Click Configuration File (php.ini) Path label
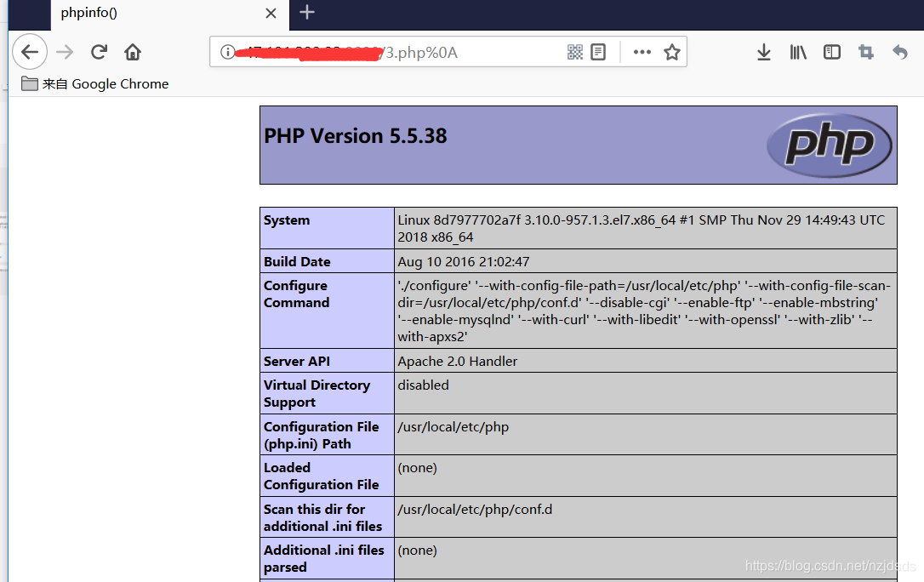 coord(327,434)
